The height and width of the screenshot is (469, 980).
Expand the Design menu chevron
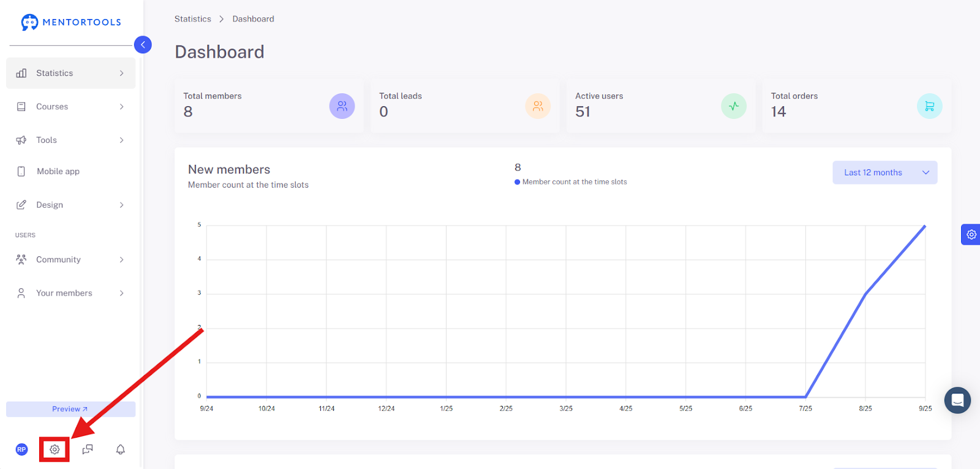pos(121,205)
